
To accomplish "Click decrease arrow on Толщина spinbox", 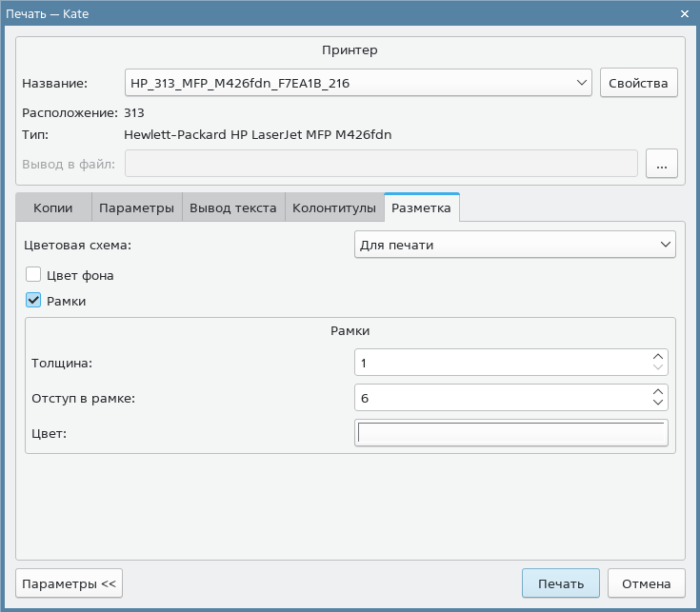I will 657,368.
